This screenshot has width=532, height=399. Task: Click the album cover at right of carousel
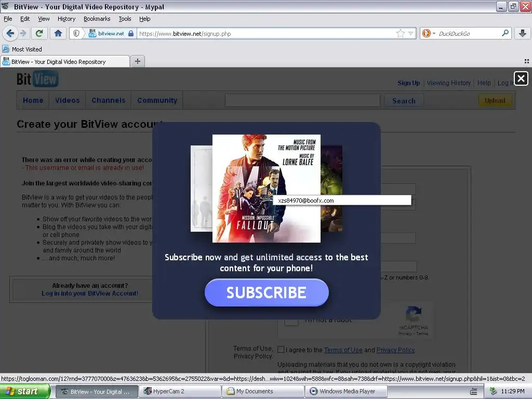[x=331, y=188]
